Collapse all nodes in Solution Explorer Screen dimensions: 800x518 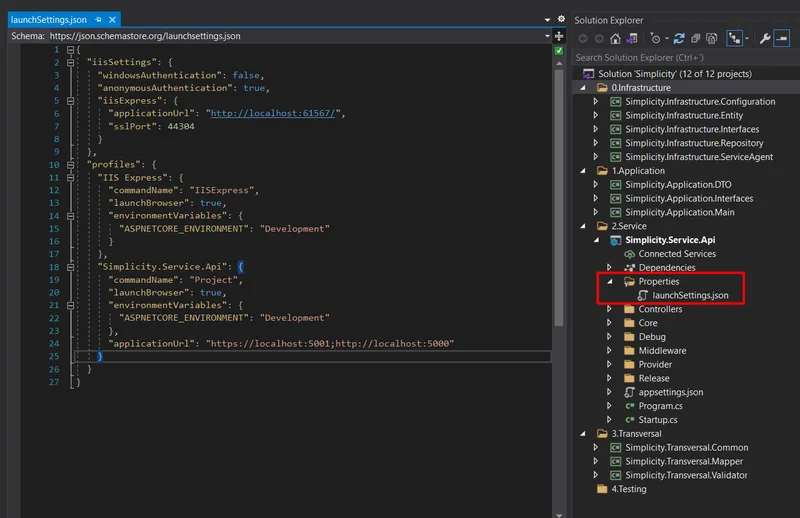click(695, 39)
